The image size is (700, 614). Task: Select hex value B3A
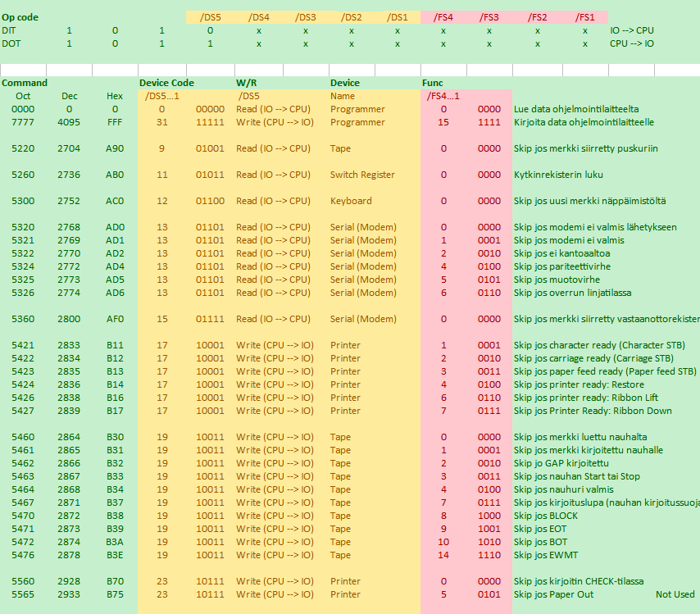point(115,542)
